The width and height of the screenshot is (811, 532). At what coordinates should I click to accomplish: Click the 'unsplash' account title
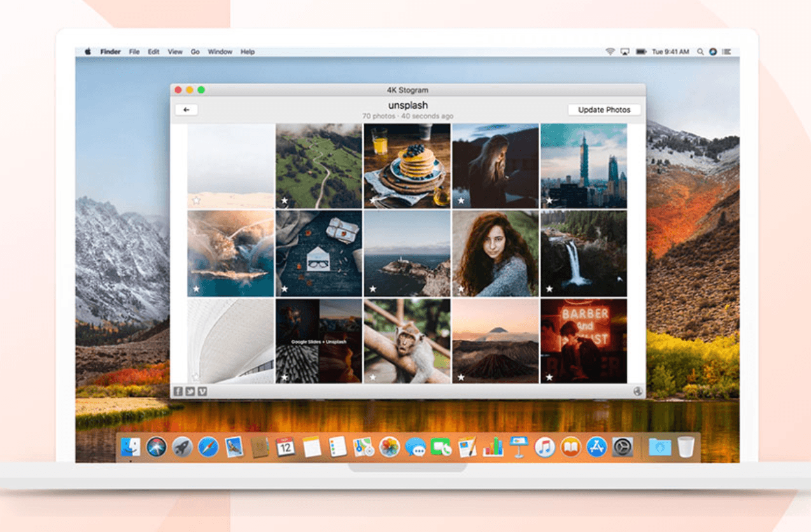[x=408, y=105]
